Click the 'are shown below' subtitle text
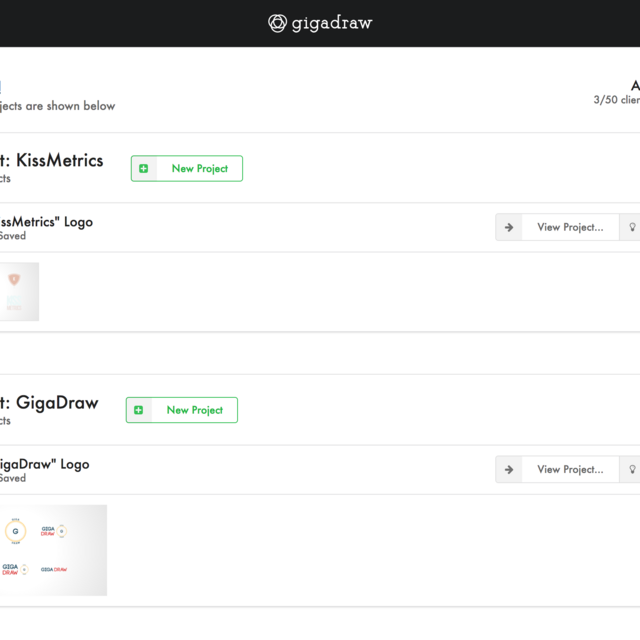 [x=70, y=106]
